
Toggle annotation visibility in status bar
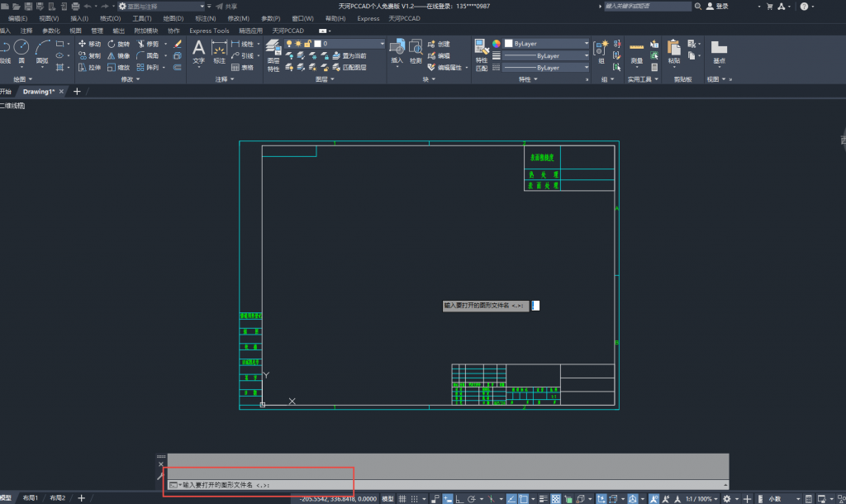(x=654, y=499)
